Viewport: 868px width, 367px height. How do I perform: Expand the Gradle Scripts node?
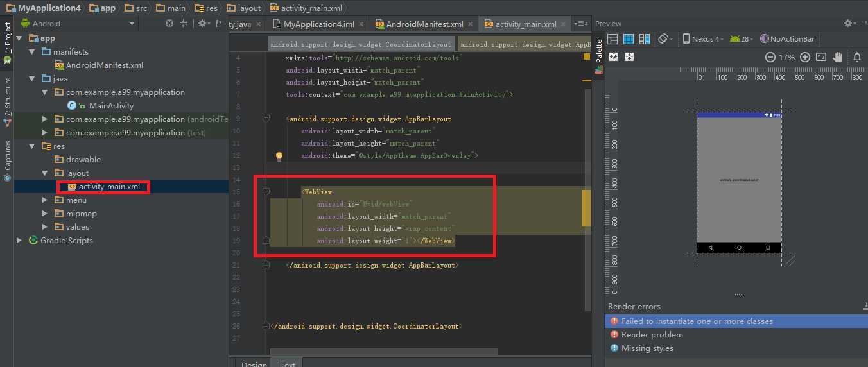point(20,240)
